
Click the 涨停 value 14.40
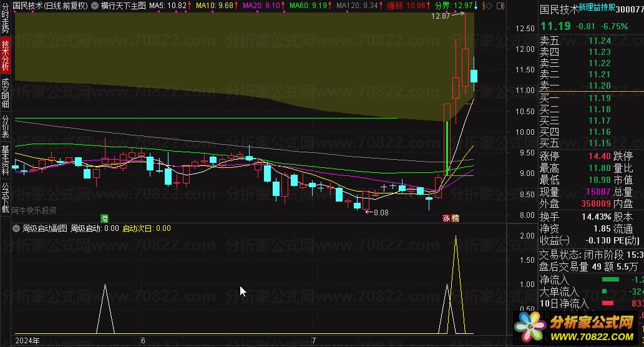[x=600, y=157]
